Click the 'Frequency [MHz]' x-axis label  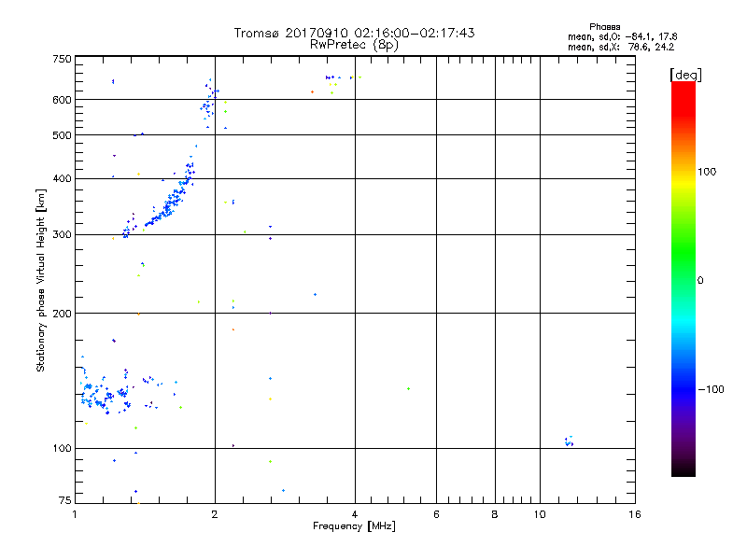[354, 526]
